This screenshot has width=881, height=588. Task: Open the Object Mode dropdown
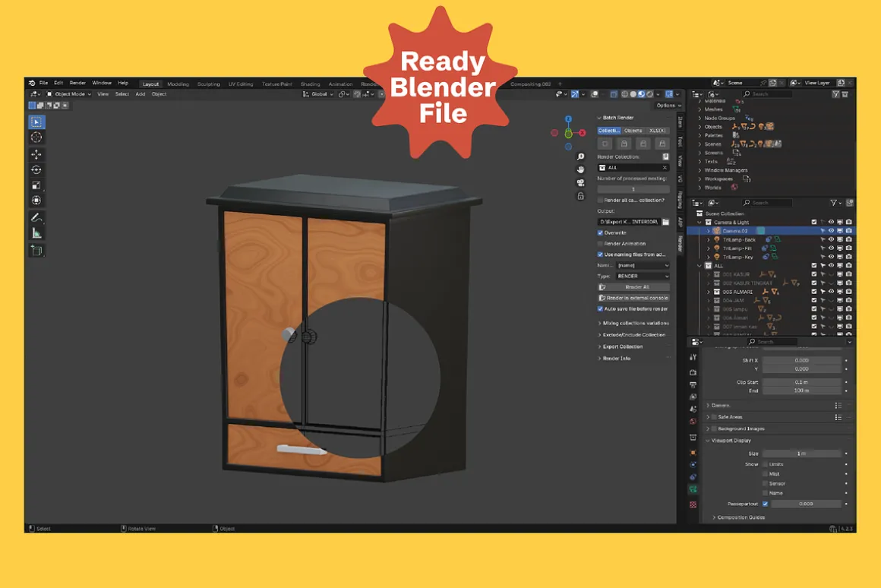[68, 94]
